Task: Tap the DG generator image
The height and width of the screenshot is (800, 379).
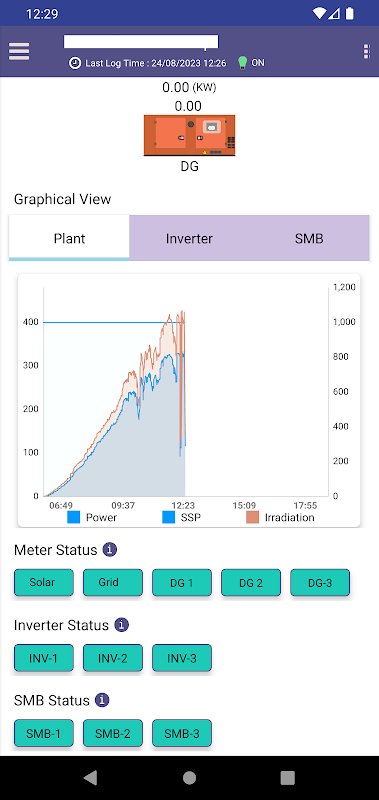Action: pyautogui.click(x=189, y=135)
